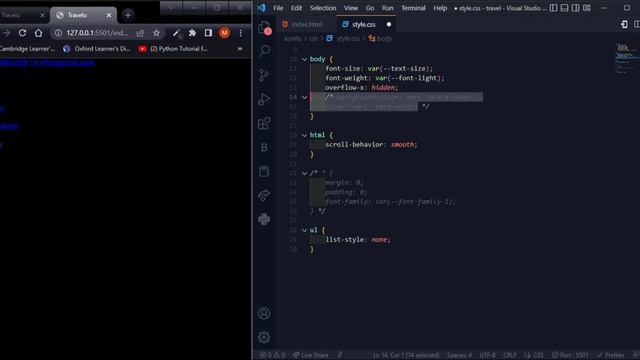Toggle the bottom panel layout
The image size is (640, 360).
pyautogui.click(x=564, y=8)
